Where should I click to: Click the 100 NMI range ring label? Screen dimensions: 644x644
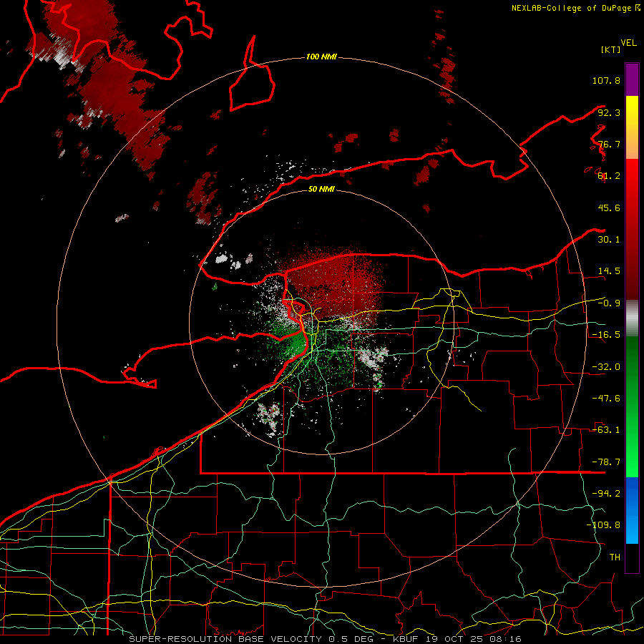click(x=321, y=57)
